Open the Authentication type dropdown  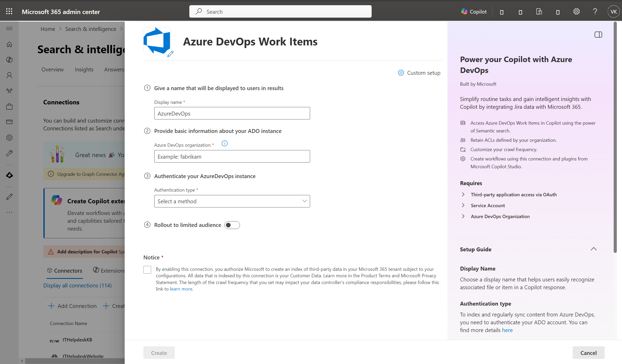(x=232, y=201)
